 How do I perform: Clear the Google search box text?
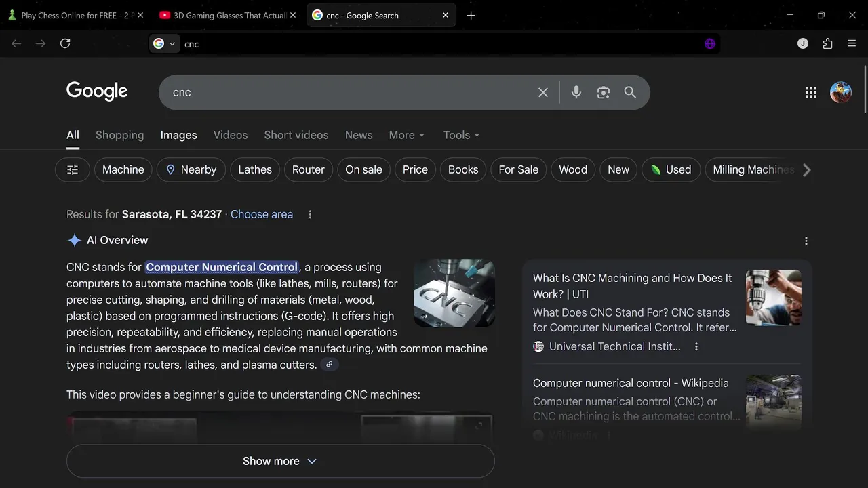[543, 92]
